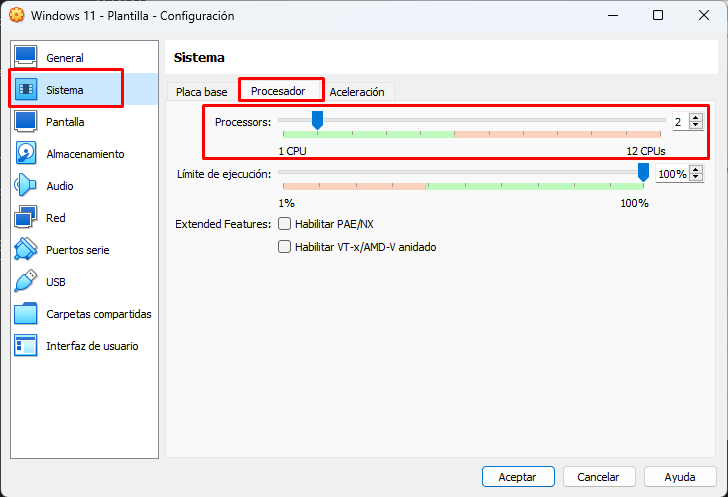Open the Interfaz de usuario icon
Screen dimensions: 728x497
[26, 346]
